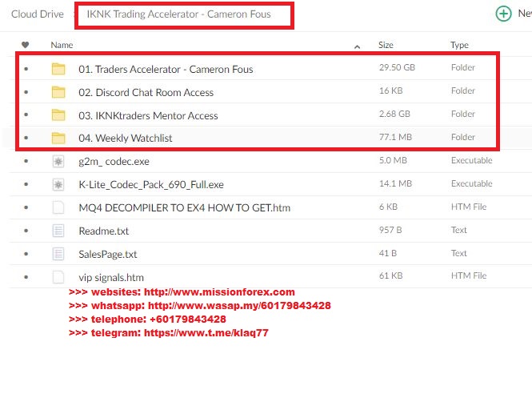Open folder icon for 04. Weekly Watchlist

[58, 138]
